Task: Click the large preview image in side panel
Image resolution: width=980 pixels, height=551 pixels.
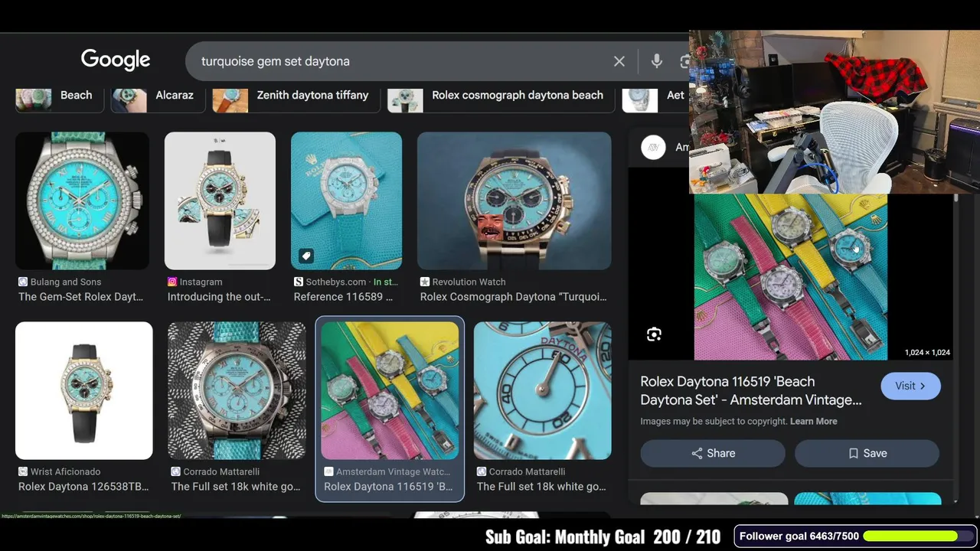Action: [791, 277]
